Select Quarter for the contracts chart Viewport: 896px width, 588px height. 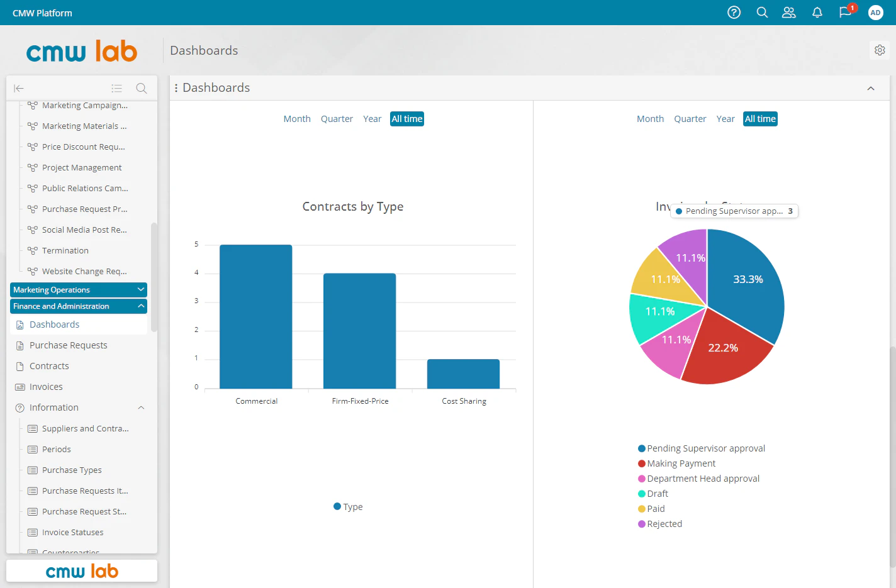tap(337, 118)
